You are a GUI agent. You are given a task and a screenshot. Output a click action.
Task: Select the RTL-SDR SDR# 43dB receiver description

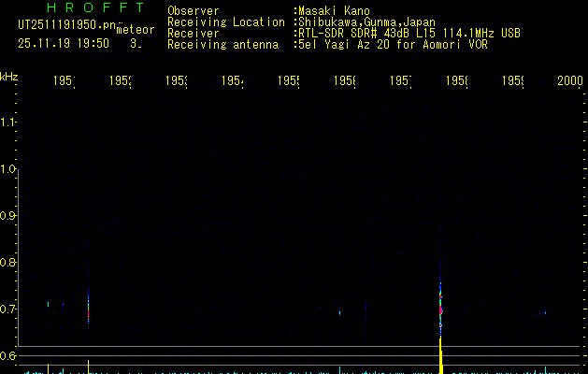click(409, 34)
